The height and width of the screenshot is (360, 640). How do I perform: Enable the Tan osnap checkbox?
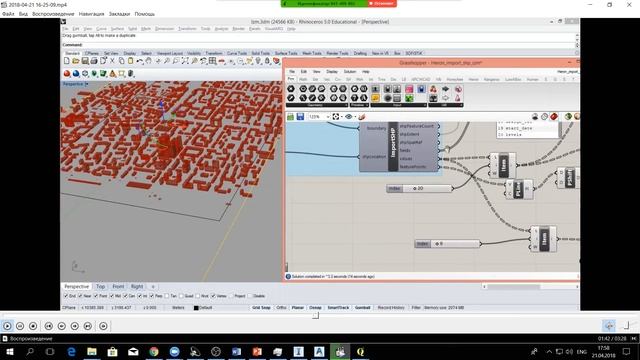tap(167, 296)
